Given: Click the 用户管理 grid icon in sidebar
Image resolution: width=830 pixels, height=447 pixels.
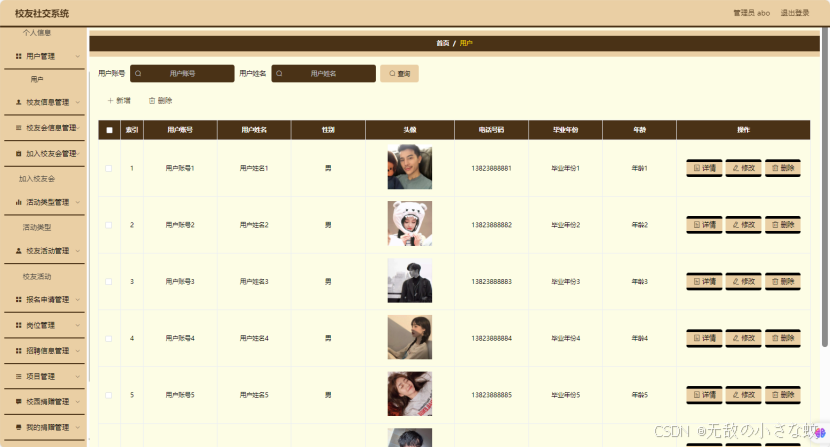Looking at the screenshot, I should (x=19, y=56).
